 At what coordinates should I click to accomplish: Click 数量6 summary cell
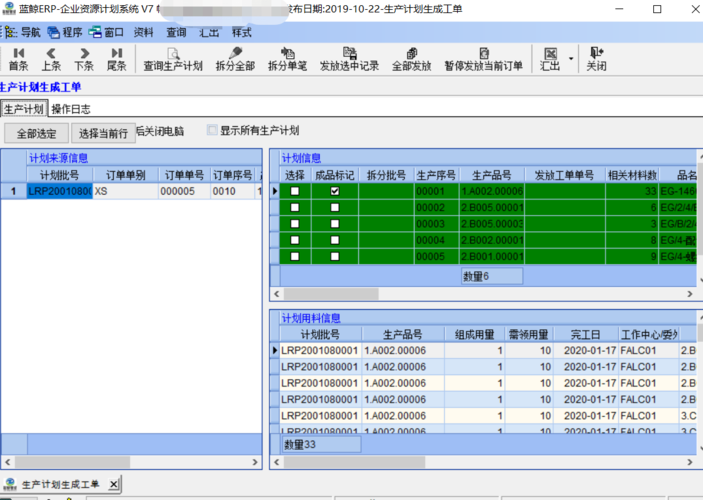[x=492, y=276]
